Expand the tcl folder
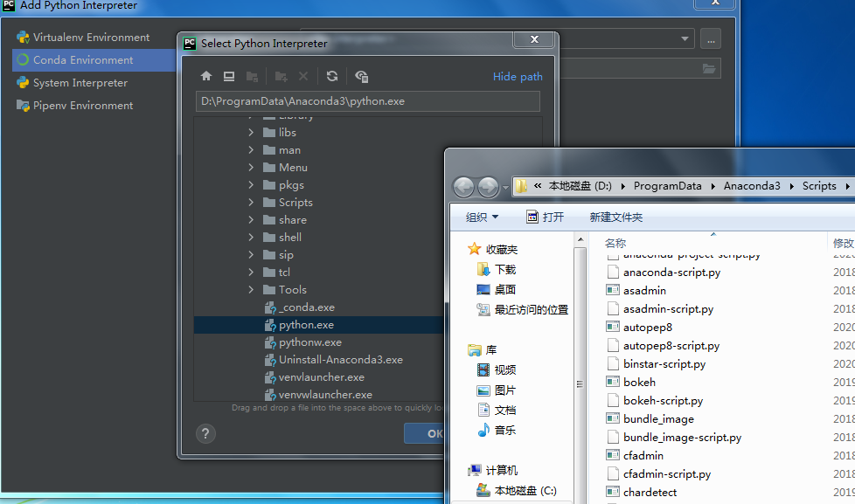This screenshot has height=504, width=855. tap(251, 272)
